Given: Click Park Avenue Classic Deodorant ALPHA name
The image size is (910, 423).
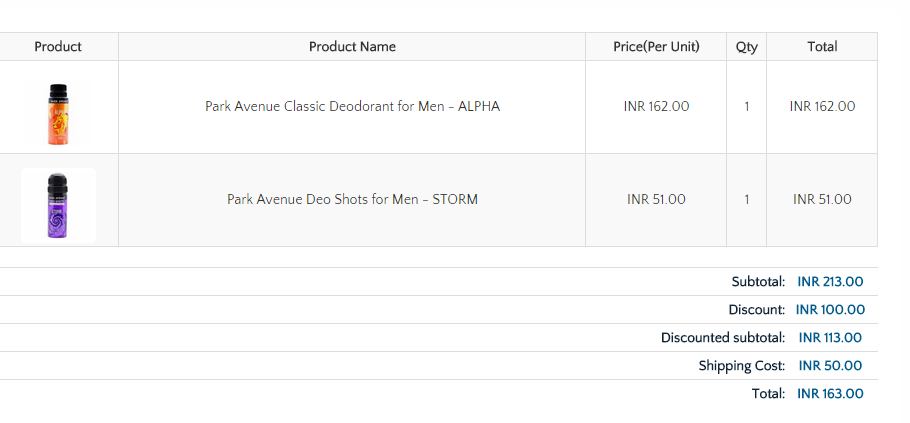Looking at the screenshot, I should 352,107.
